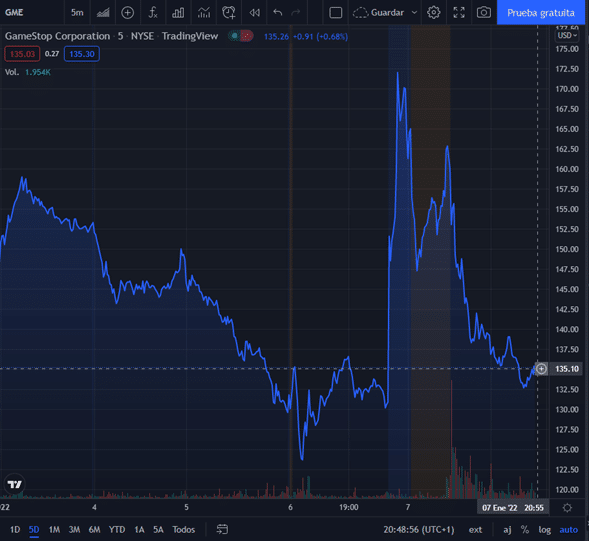Redo the last chart action
The height and width of the screenshot is (541, 589).
[x=296, y=12]
